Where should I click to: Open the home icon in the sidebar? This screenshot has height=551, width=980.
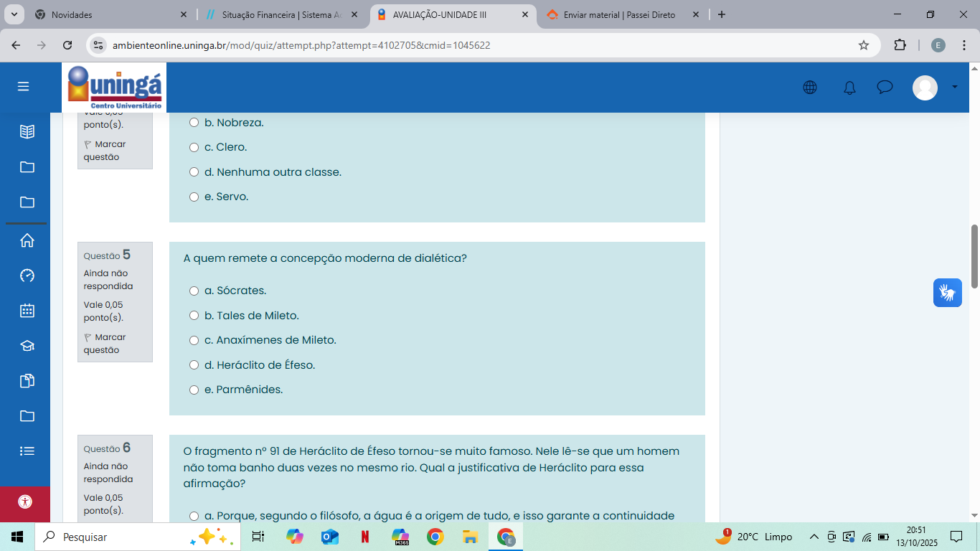coord(27,240)
